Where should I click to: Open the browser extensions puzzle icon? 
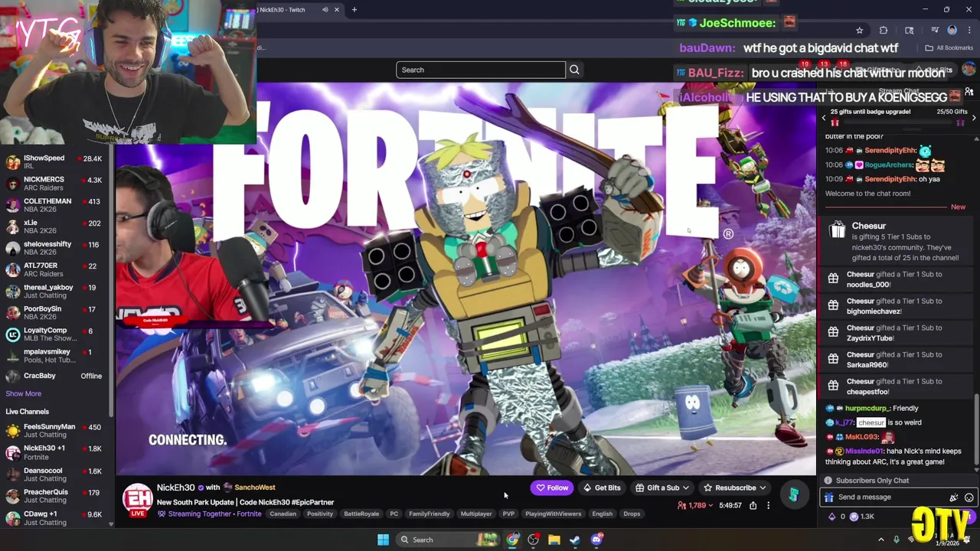pyautogui.click(x=884, y=31)
